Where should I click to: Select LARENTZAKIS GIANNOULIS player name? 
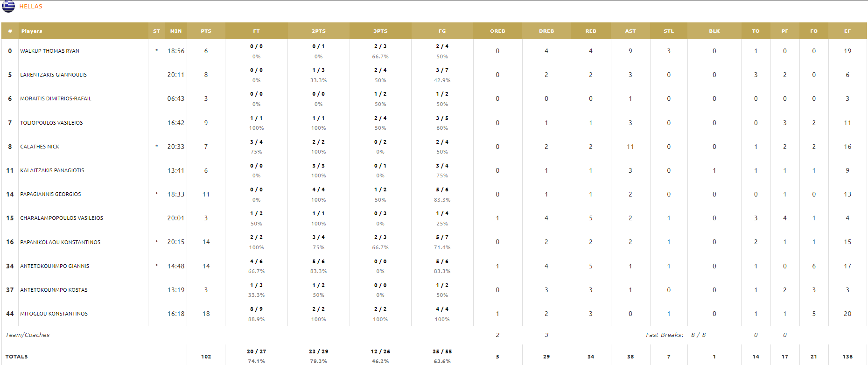[x=53, y=75]
